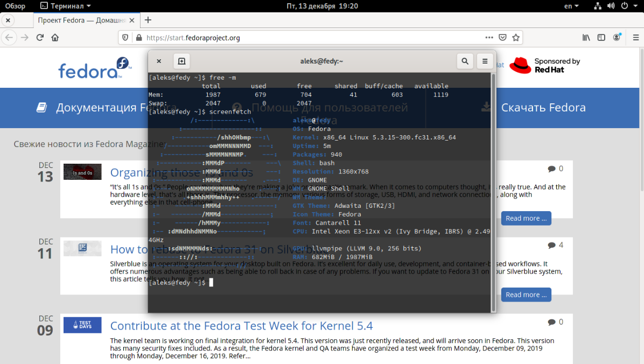644x364 pixels.
Task: Reload the current page
Action: tap(40, 37)
